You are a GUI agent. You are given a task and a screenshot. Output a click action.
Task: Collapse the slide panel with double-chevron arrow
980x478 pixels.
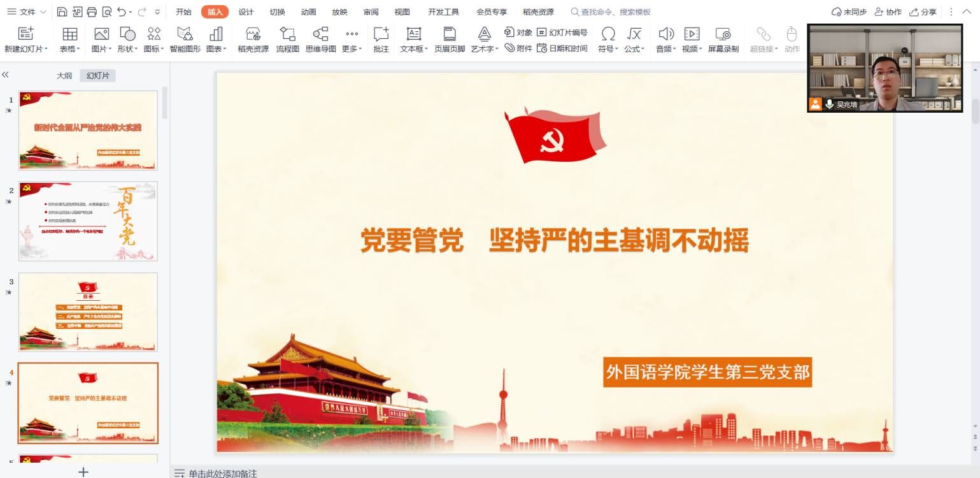coord(6,75)
